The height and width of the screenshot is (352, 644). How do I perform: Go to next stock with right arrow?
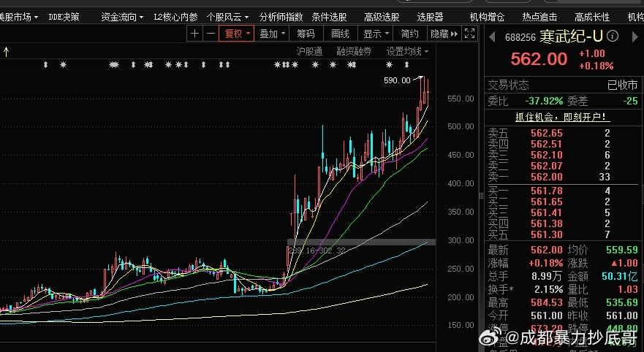click(634, 37)
